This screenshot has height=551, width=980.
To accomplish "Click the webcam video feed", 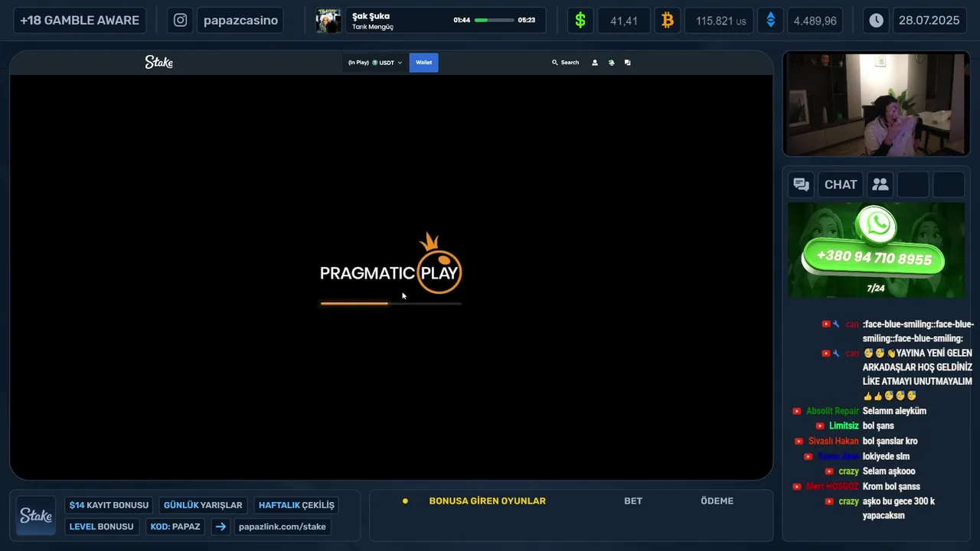I will tap(877, 104).
